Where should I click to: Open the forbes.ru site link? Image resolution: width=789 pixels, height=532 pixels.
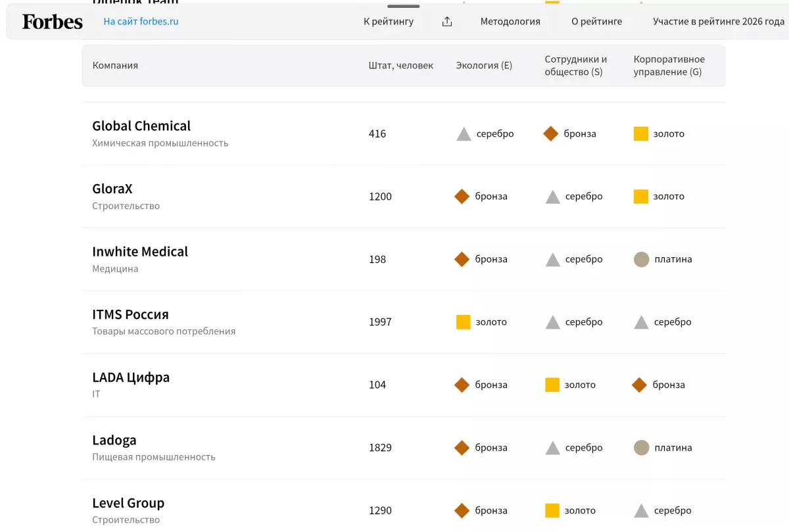point(140,20)
